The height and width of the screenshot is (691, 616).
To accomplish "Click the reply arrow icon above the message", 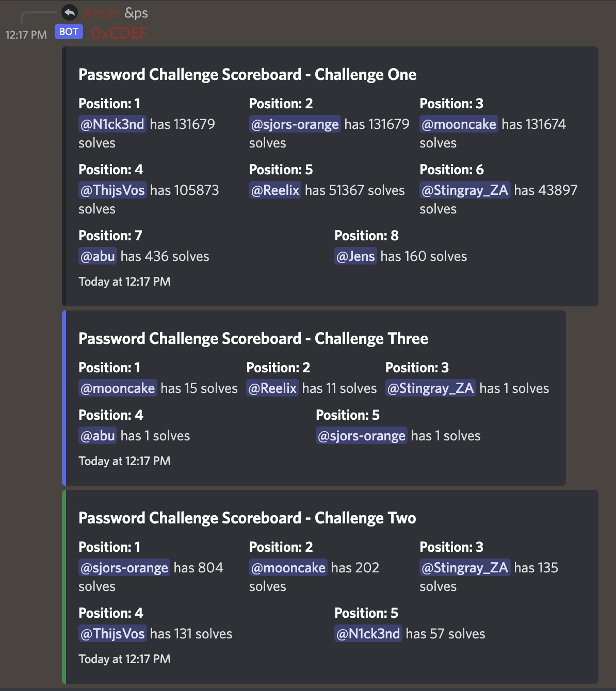I will (70, 12).
